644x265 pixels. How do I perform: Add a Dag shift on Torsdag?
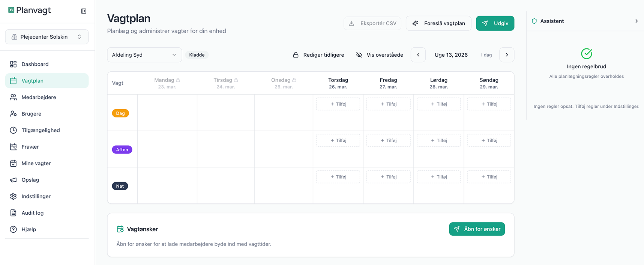coord(338,104)
